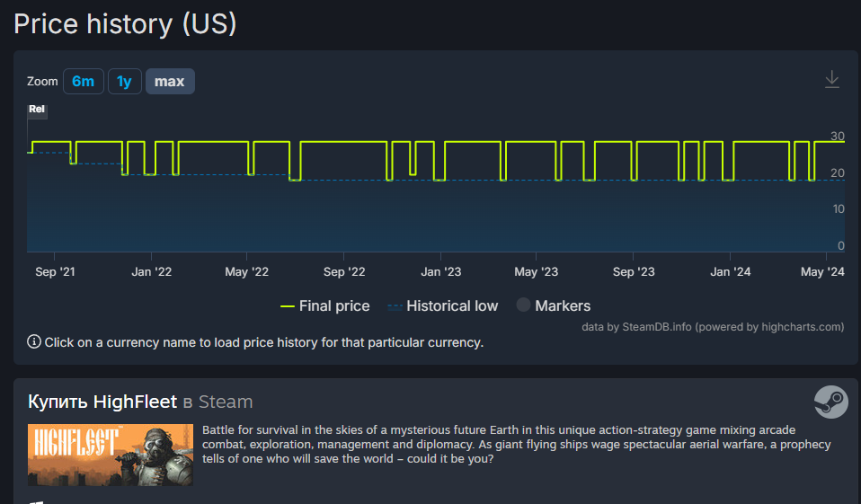Hide the Historical low series
The image size is (861, 504).
click(x=442, y=306)
